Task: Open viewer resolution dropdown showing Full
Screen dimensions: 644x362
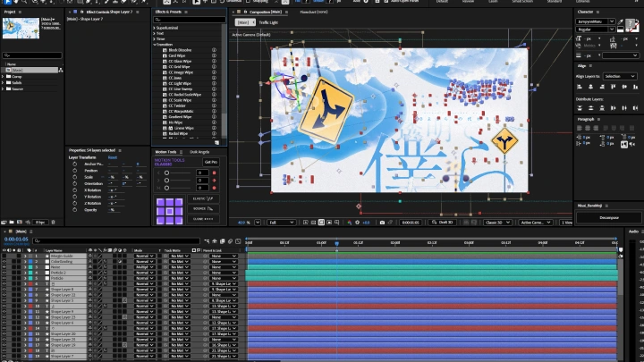Action: (282, 223)
